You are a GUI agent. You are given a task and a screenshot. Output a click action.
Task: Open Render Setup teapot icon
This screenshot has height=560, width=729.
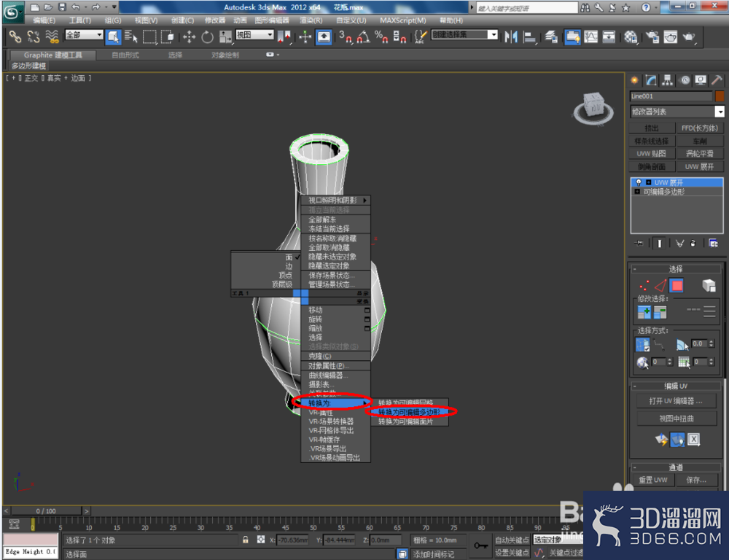coord(652,36)
